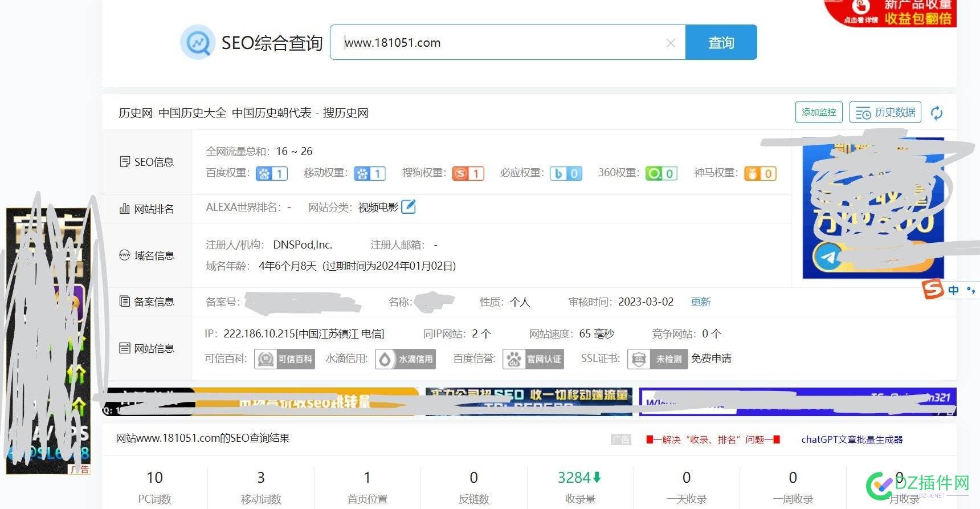The width and height of the screenshot is (980, 509).
Task: Click the 移动权重 badge icon
Action: pyautogui.click(x=370, y=173)
